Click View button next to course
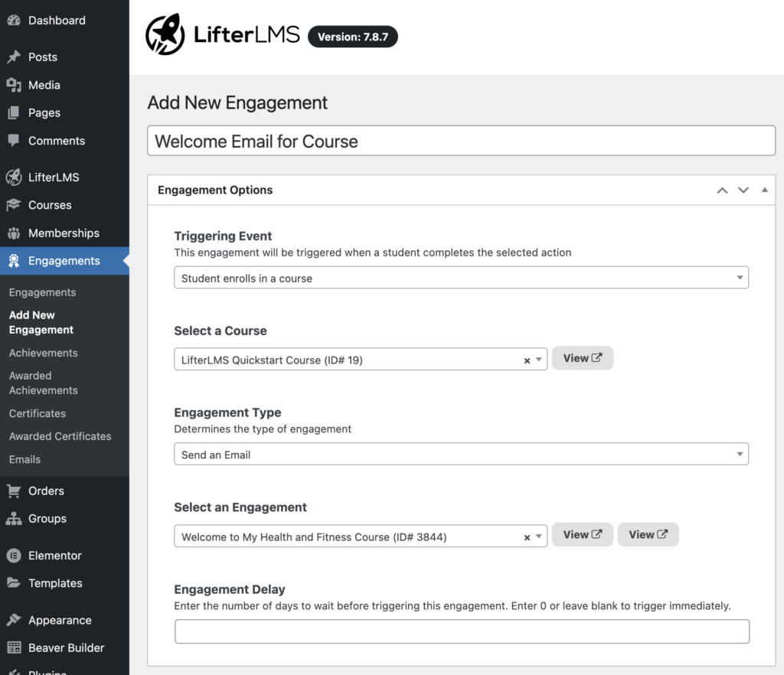The image size is (784, 675). click(x=583, y=358)
